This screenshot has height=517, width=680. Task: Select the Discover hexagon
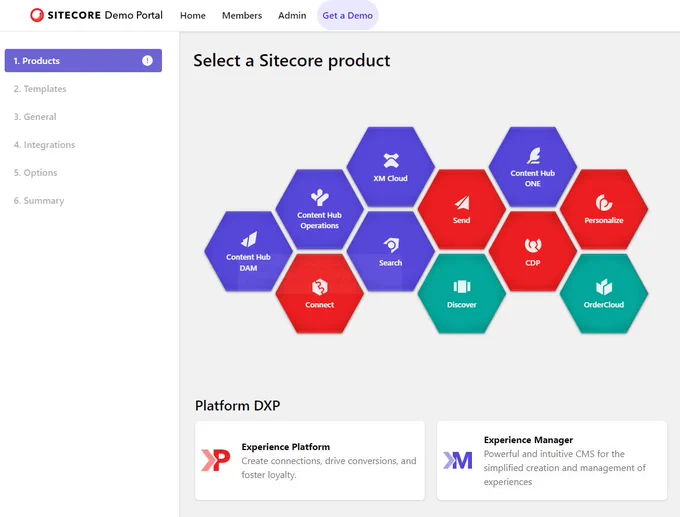click(x=461, y=294)
